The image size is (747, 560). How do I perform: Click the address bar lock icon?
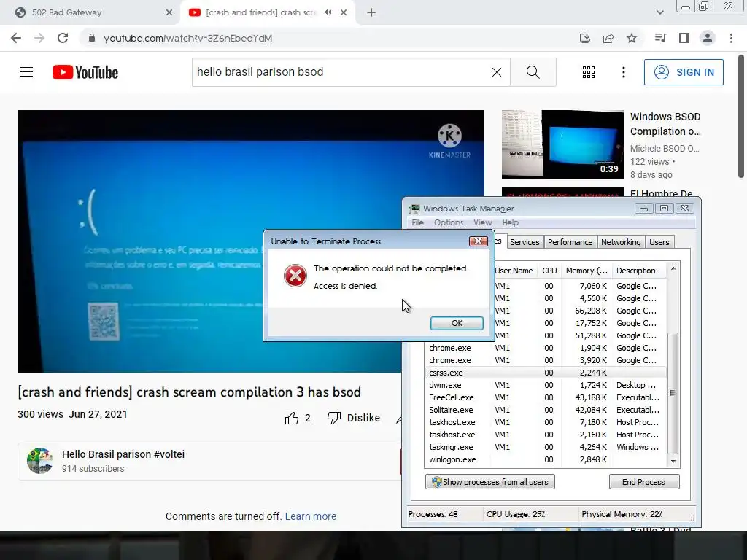92,38
